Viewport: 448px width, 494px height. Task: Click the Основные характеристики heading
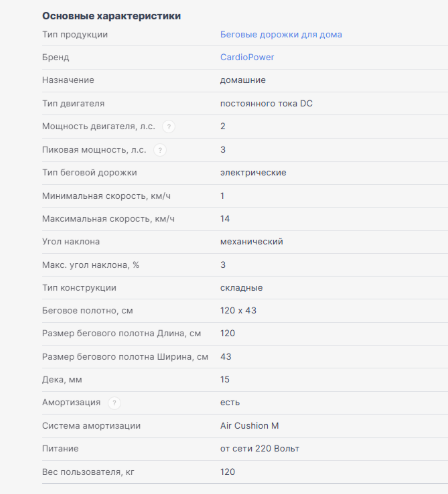(111, 16)
